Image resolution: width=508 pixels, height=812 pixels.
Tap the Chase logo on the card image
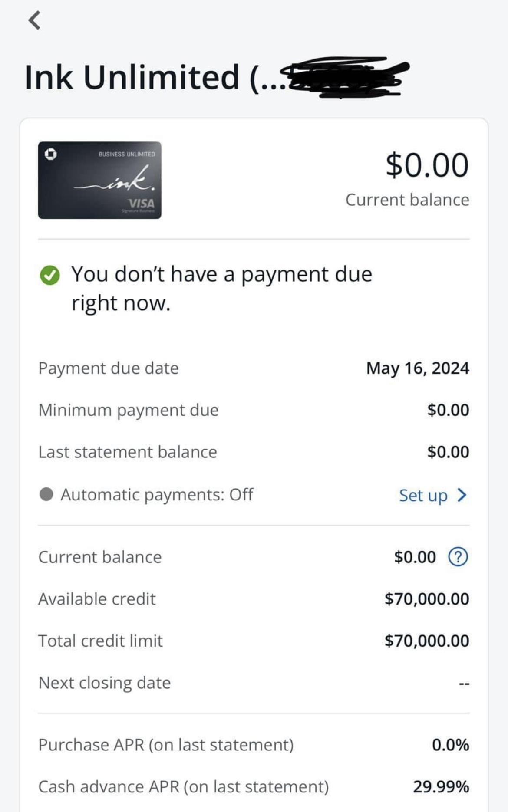(x=51, y=154)
